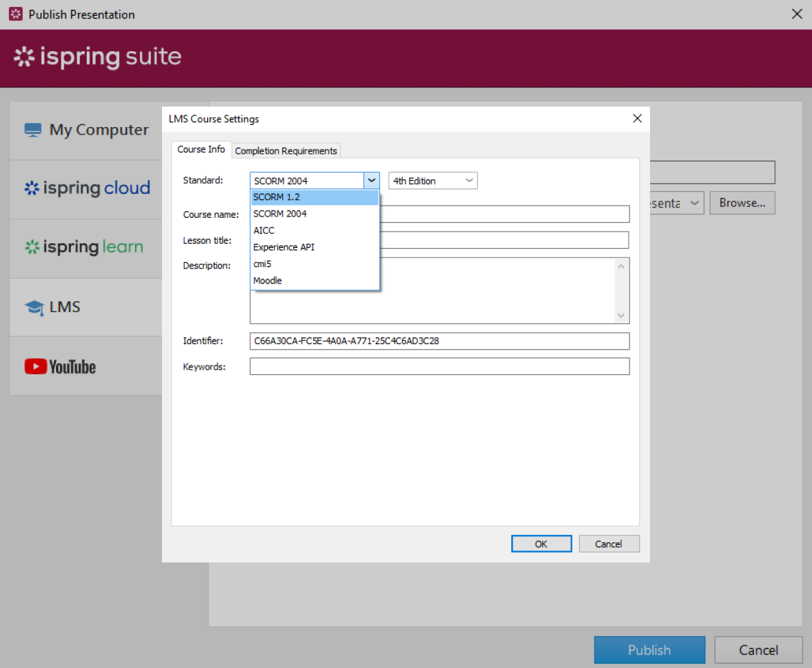Activate the Course Info tab
Viewport: 812px width, 668px height.
click(201, 149)
